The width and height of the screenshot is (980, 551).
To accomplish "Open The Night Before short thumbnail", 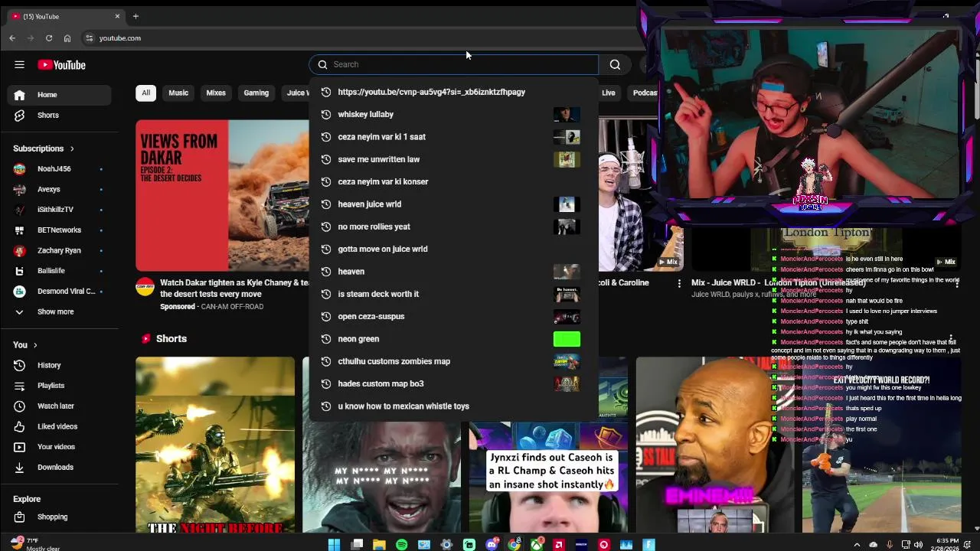I will (215, 445).
